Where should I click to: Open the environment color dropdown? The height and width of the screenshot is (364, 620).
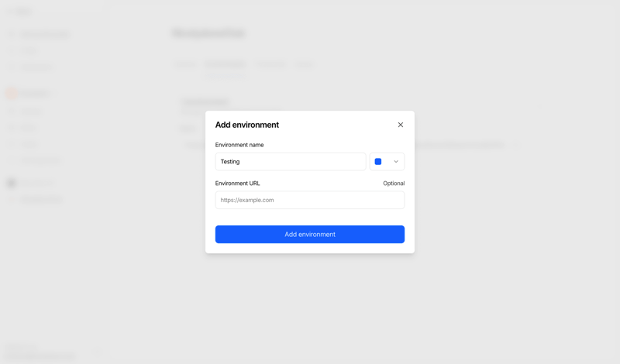tap(387, 162)
